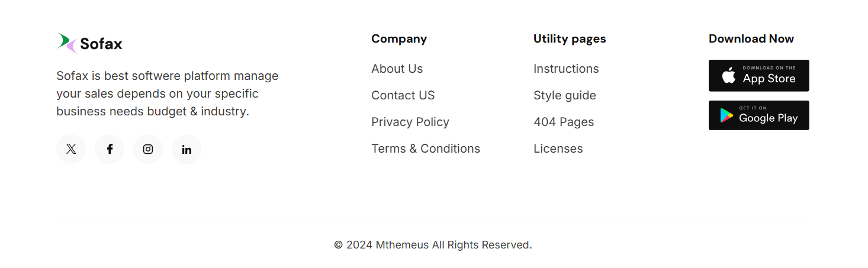Open the Facebook social icon

110,149
